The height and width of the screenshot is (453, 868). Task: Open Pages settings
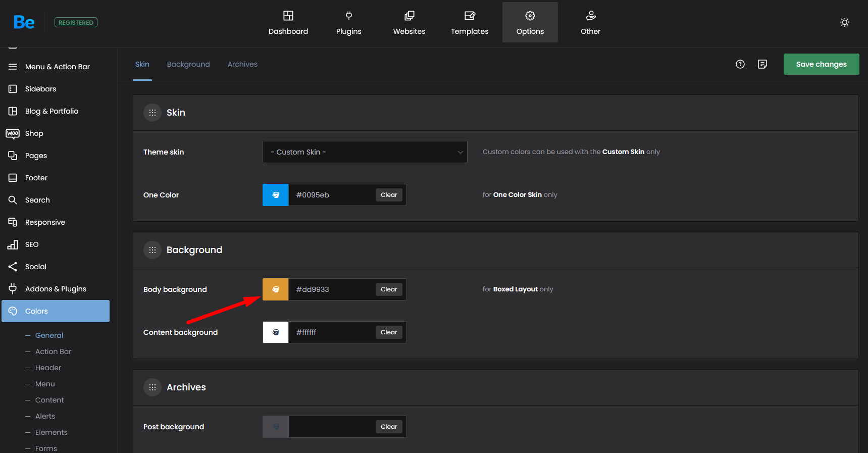[56, 156]
